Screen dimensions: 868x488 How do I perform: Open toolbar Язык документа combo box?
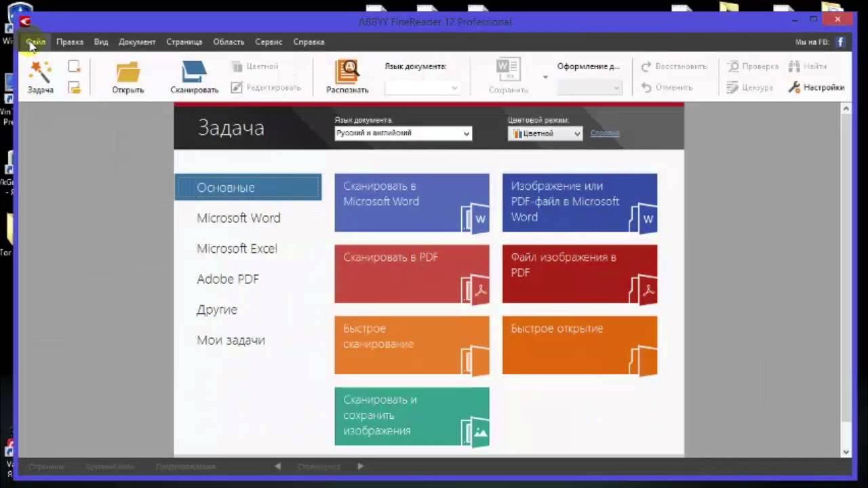[422, 88]
